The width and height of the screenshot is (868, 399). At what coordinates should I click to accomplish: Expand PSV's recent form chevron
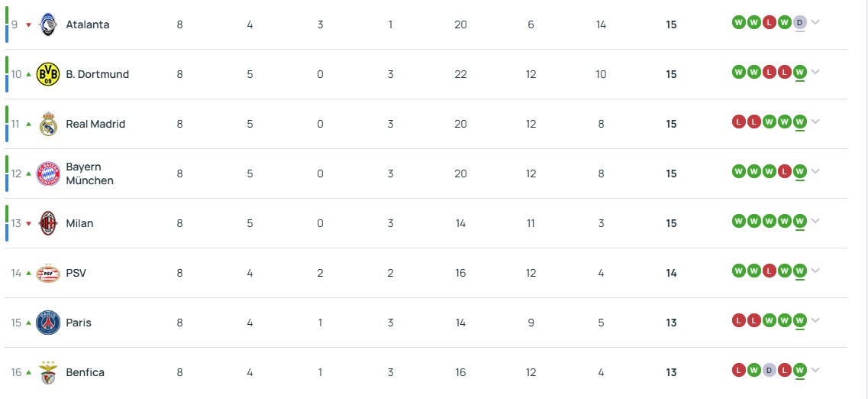[x=815, y=271]
